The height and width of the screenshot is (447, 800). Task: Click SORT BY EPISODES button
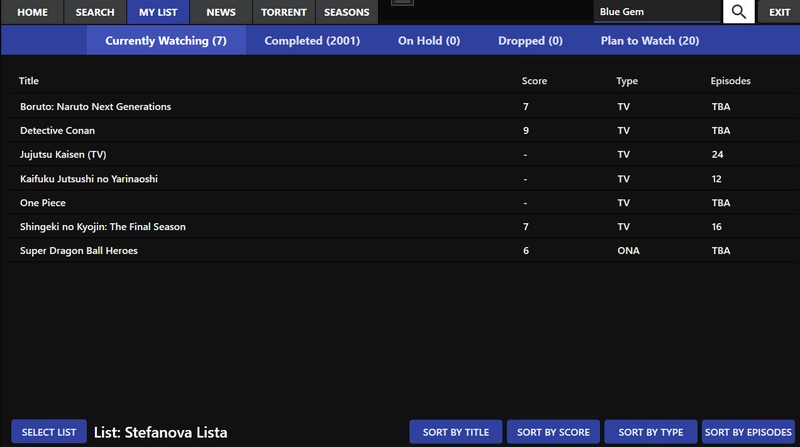tap(748, 432)
